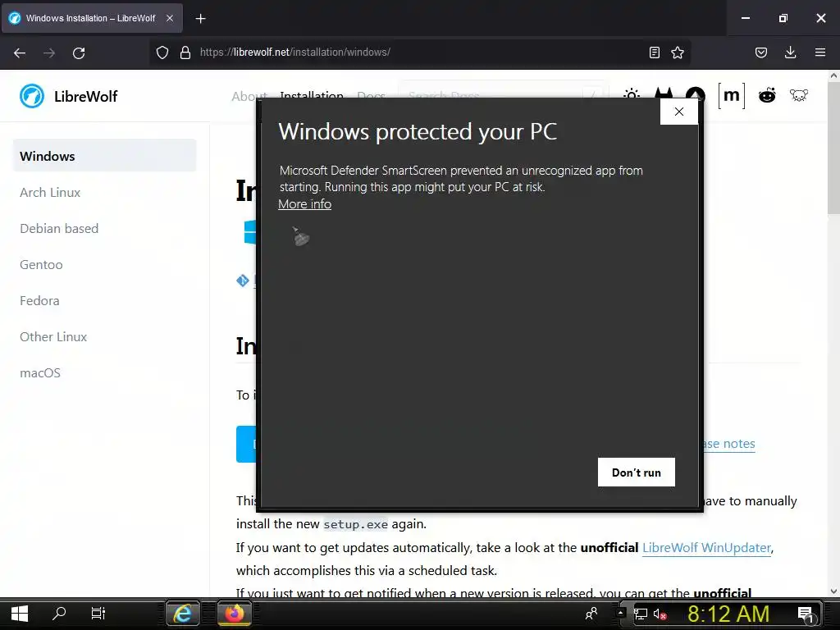Open the browser hamburger menu
Viewport: 840px width, 630px height.
tap(820, 52)
